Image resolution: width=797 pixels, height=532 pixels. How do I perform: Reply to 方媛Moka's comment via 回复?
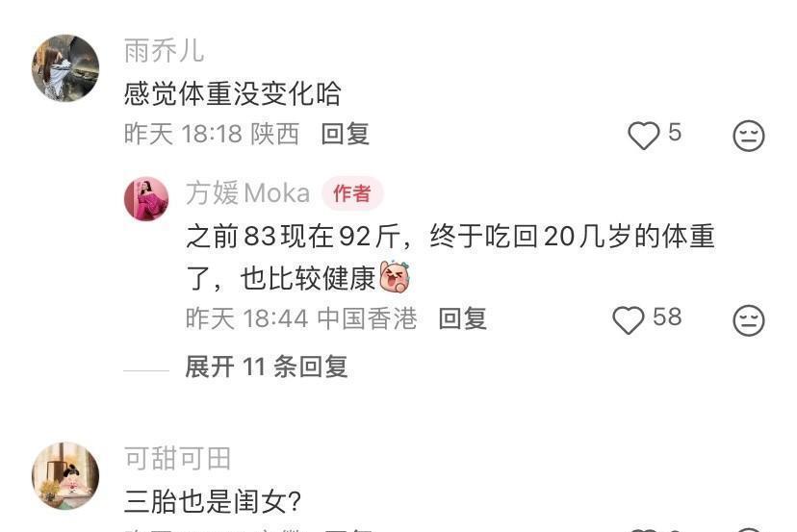(x=463, y=318)
